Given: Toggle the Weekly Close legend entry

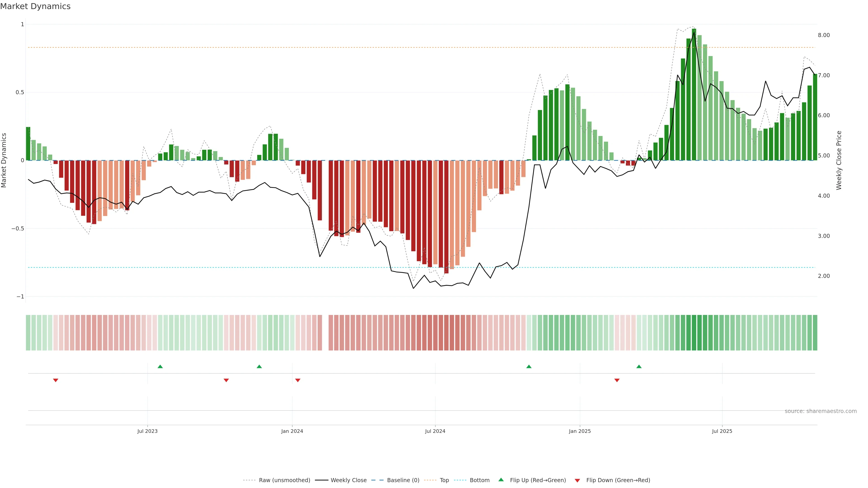Looking at the screenshot, I should tap(348, 480).
